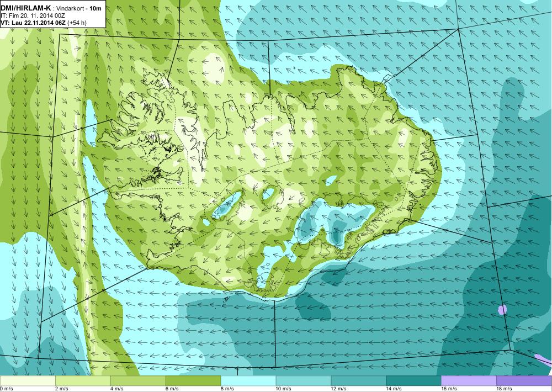The image size is (552, 392).
Task: Click the 'Vindarkort - 10m' label
Action: (78, 8)
